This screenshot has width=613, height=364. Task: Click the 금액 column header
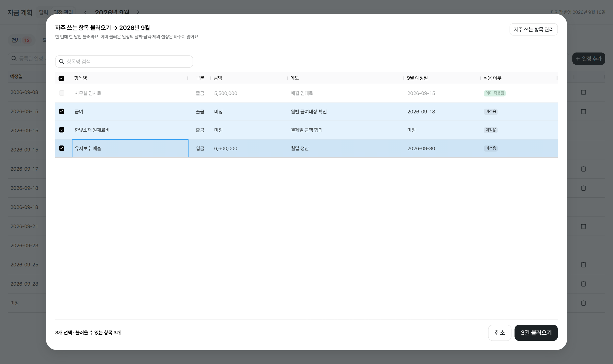[218, 78]
